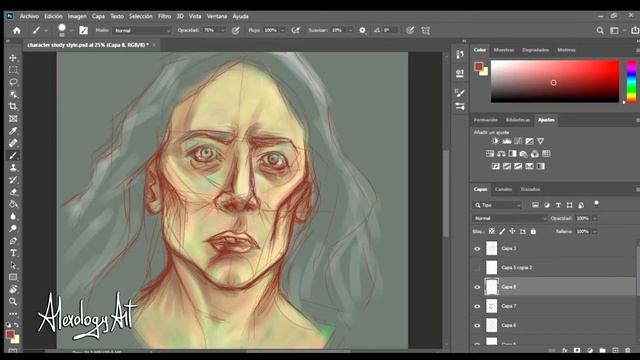
Task: Select the Blur droplet tool
Action: point(13,216)
